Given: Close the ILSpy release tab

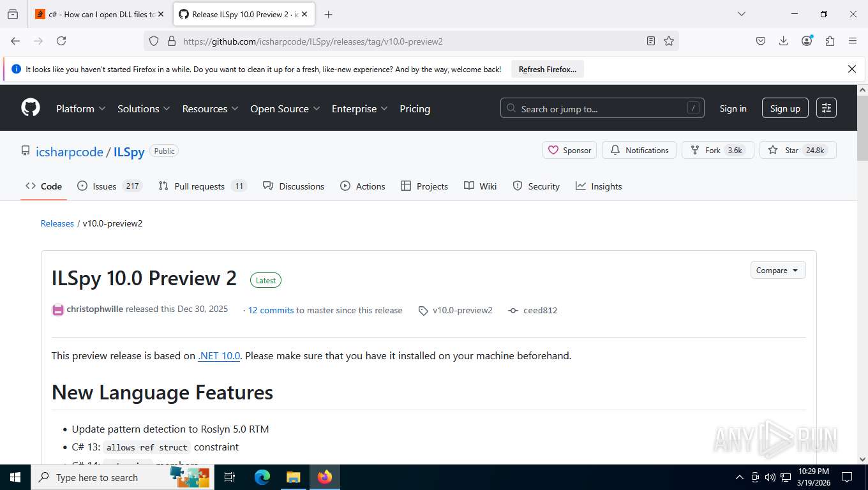Looking at the screenshot, I should click(x=304, y=14).
